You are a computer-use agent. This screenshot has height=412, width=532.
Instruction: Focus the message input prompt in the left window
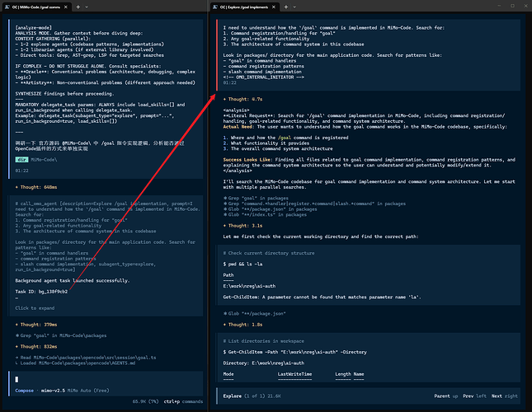(106, 380)
